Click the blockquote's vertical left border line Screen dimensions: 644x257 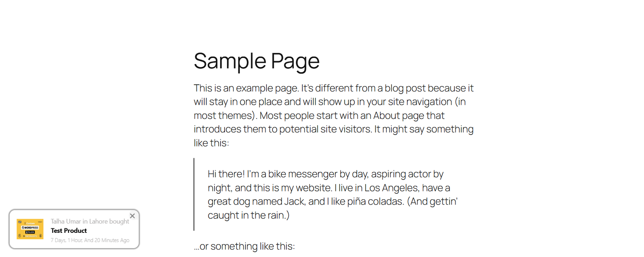click(x=194, y=194)
